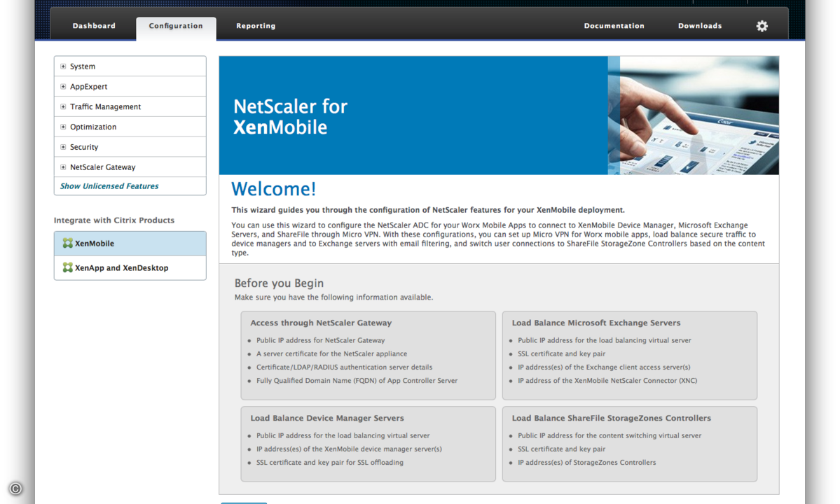Click IP address(es) of StorageZones Controllers
The width and height of the screenshot is (840, 504).
point(586,462)
